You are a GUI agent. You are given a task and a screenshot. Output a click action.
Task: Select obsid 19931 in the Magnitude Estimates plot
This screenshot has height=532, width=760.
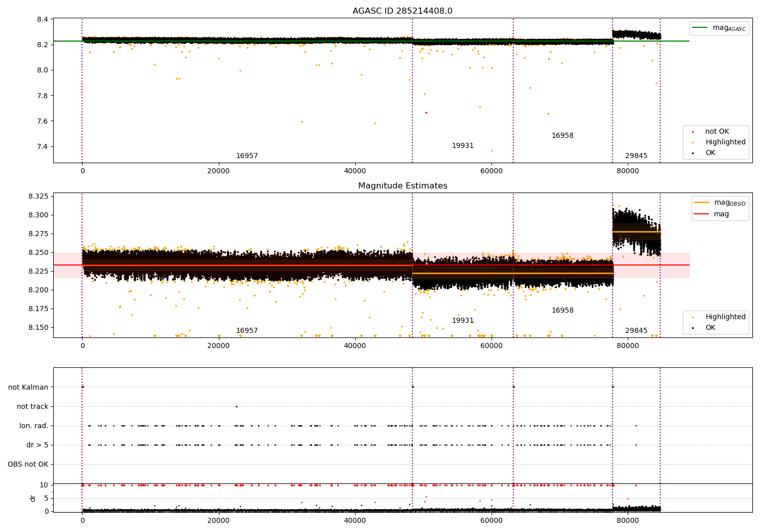click(x=463, y=321)
